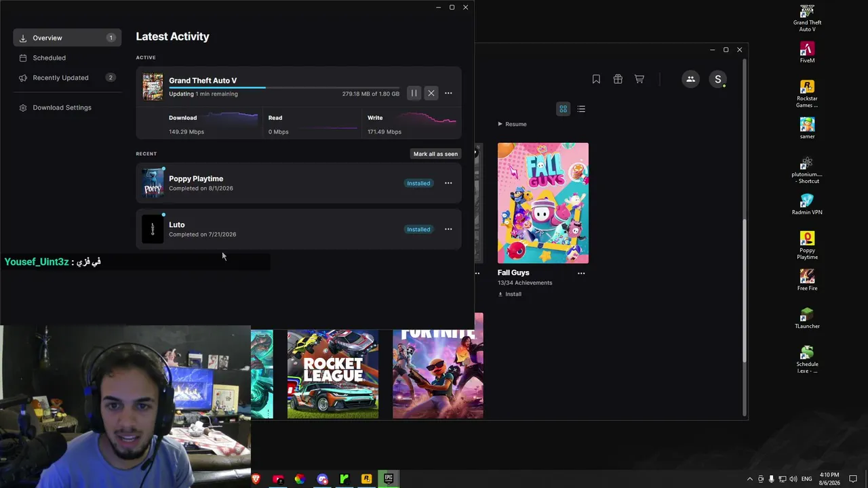
Task: Open Fall Guys three-dot menu in library
Action: [x=581, y=273]
